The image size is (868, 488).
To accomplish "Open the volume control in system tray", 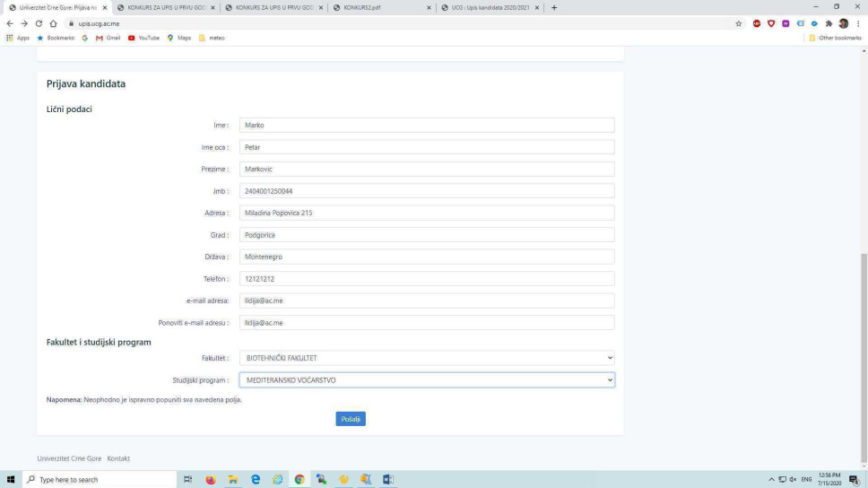I will tap(793, 479).
